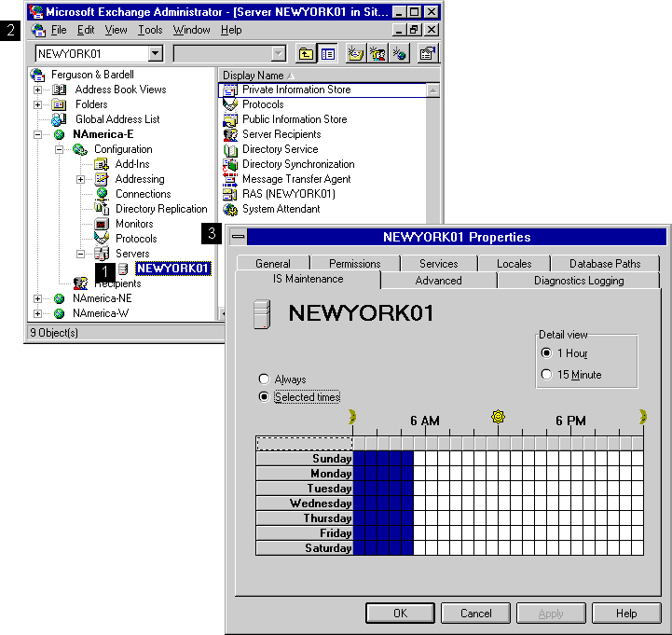672x635 pixels.
Task: Switch to the Services tab
Action: click(438, 263)
